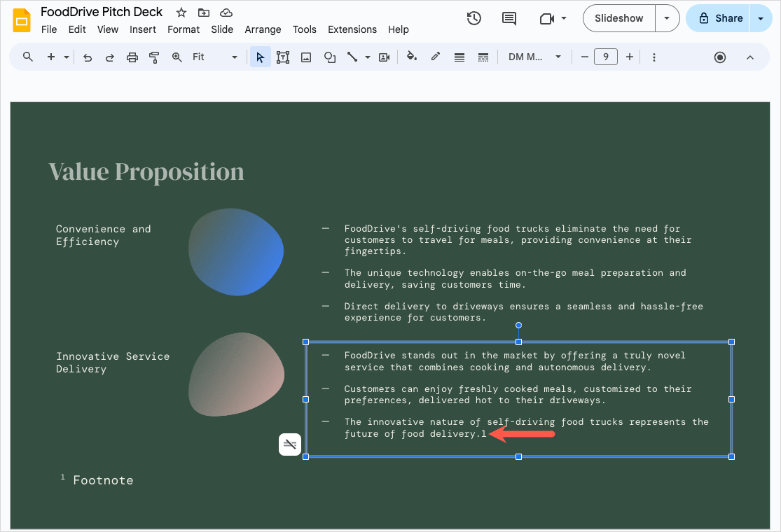This screenshot has height=532, width=781.
Task: Select the blue gradient blob shape
Action: point(236,252)
